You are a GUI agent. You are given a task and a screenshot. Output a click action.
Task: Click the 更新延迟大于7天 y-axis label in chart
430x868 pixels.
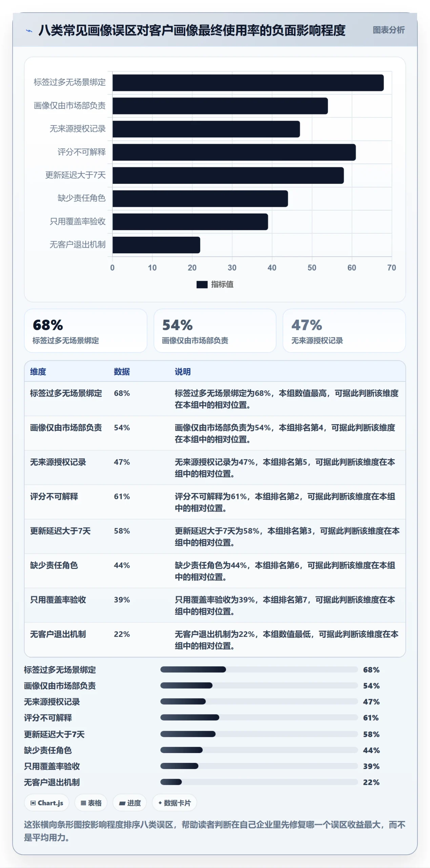point(76,175)
